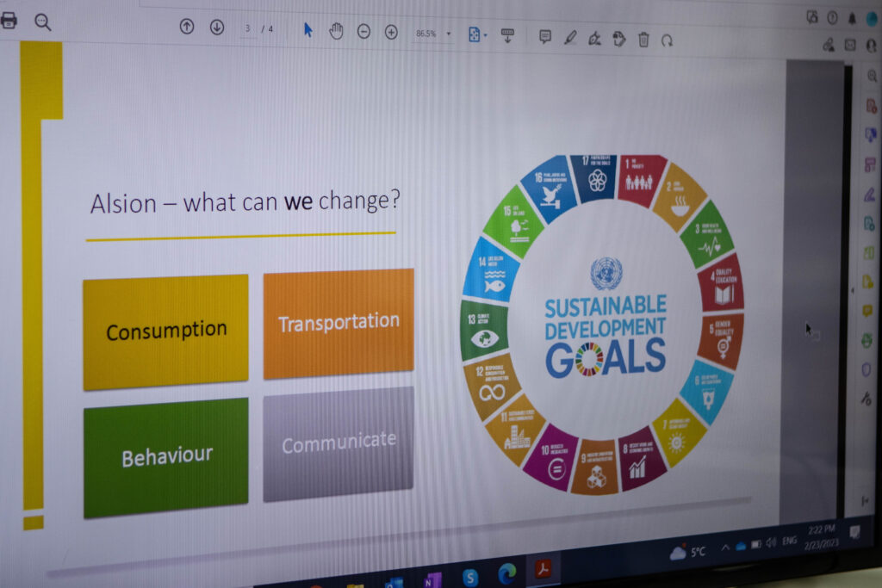Image resolution: width=882 pixels, height=588 pixels.
Task: Select the highlighter pen tool
Action: pyautogui.click(x=570, y=38)
